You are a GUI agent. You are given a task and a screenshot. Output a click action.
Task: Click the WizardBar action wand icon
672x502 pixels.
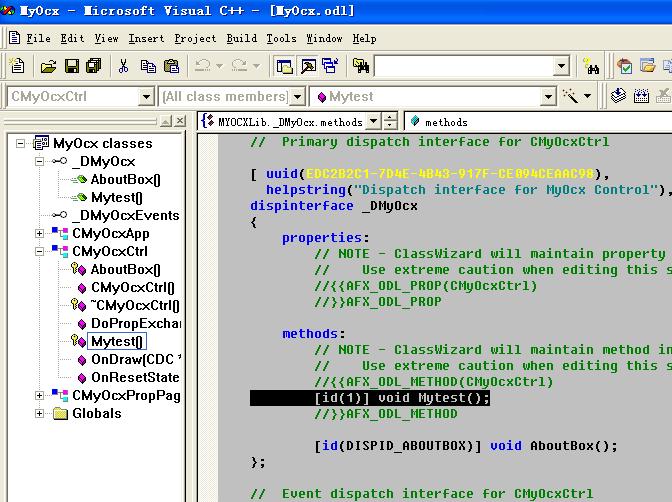pos(570,96)
